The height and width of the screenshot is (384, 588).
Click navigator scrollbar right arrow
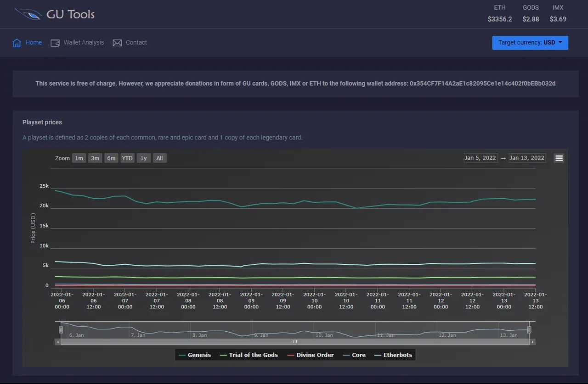(x=532, y=342)
